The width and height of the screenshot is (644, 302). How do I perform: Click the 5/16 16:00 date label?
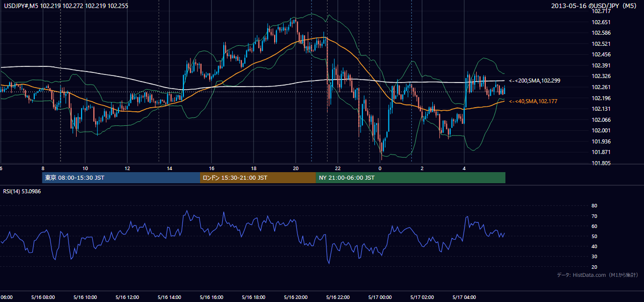(x=211, y=297)
